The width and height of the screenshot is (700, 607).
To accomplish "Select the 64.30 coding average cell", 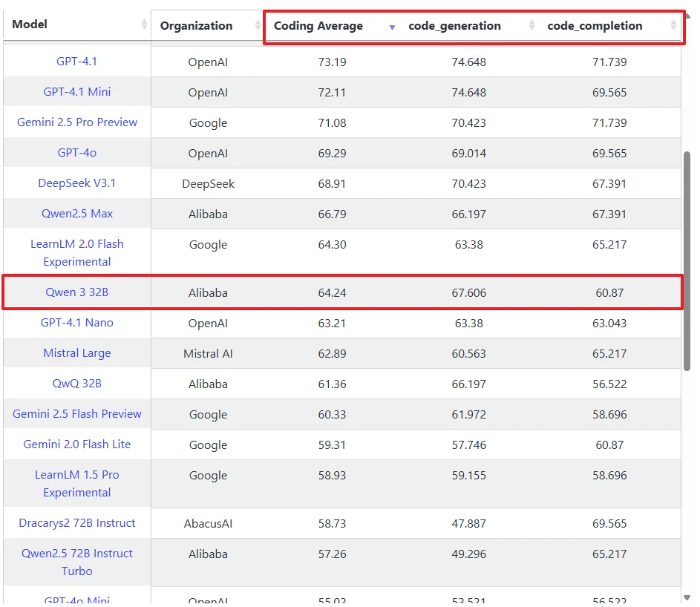I will [x=332, y=244].
